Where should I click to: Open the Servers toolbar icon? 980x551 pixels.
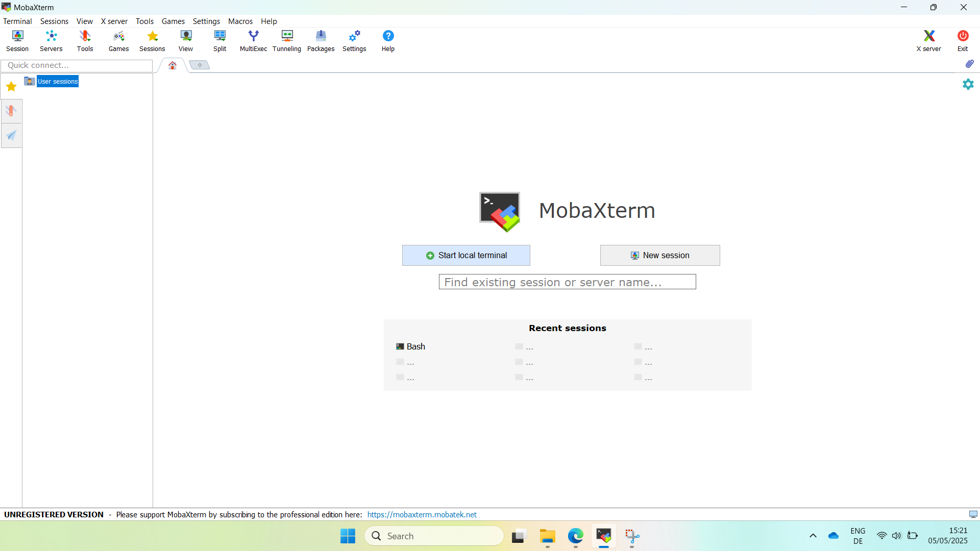click(x=51, y=41)
